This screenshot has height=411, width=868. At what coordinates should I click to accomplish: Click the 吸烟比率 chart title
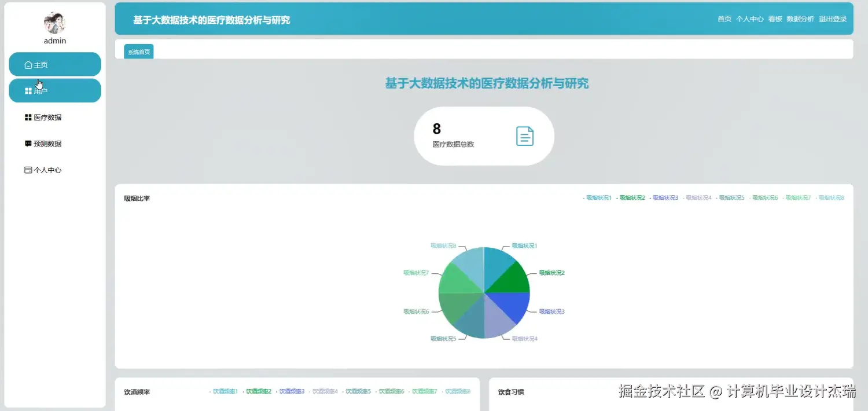137,199
